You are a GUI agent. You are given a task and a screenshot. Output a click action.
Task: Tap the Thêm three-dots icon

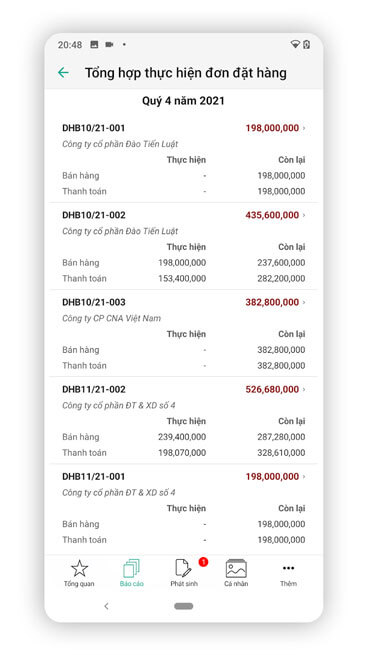coord(289,568)
